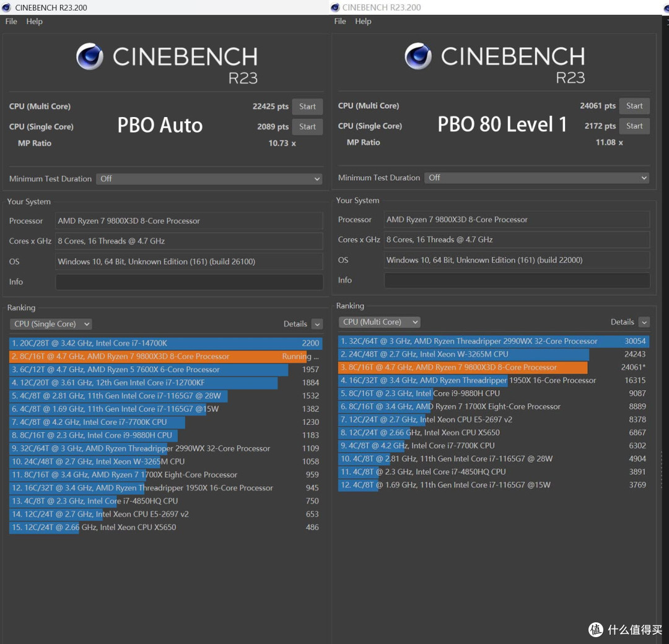Select Intel Core i7-14700K ranking row
669x644 pixels.
click(165, 343)
